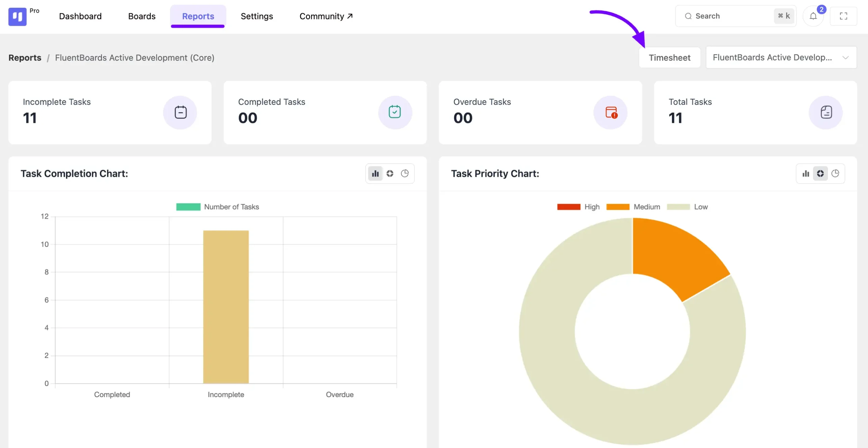This screenshot has height=448, width=868.
Task: Switch Task Priority Chart to pie view
Action: click(835, 173)
